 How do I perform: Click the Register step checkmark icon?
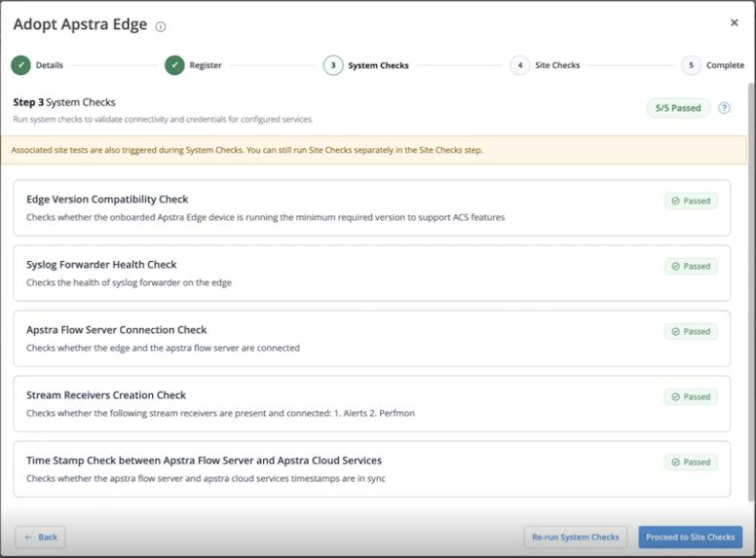pyautogui.click(x=174, y=65)
